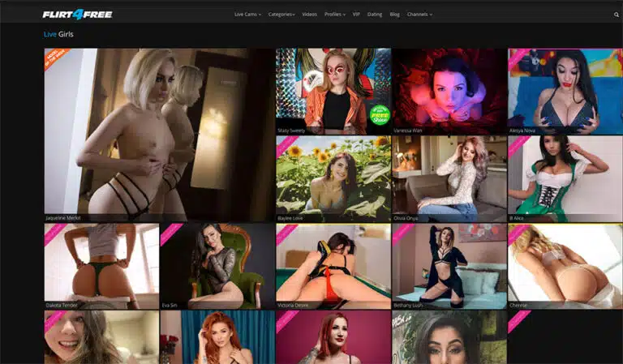Screen dimensions: 623x364
Task: Open the Vanessa Wan thumbnail
Action: click(449, 90)
